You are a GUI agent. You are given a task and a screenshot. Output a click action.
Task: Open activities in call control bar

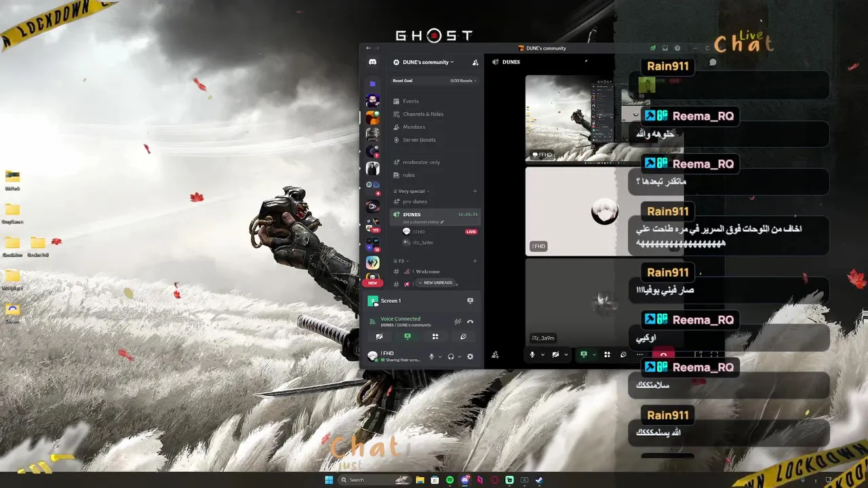pos(607,354)
